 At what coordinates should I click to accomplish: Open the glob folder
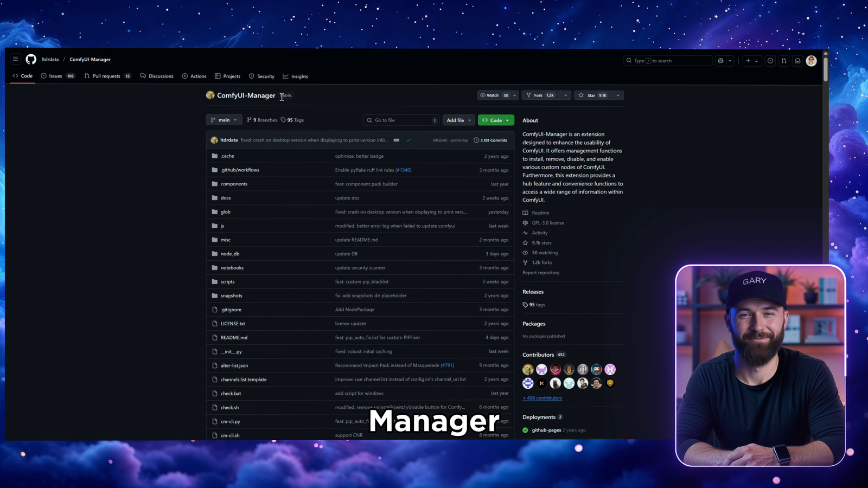coord(226,212)
